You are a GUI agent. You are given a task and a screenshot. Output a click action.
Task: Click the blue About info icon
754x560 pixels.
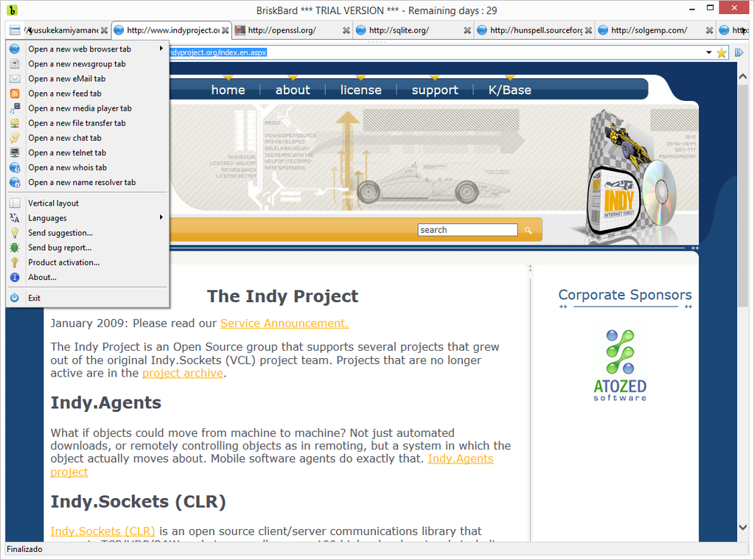point(15,277)
